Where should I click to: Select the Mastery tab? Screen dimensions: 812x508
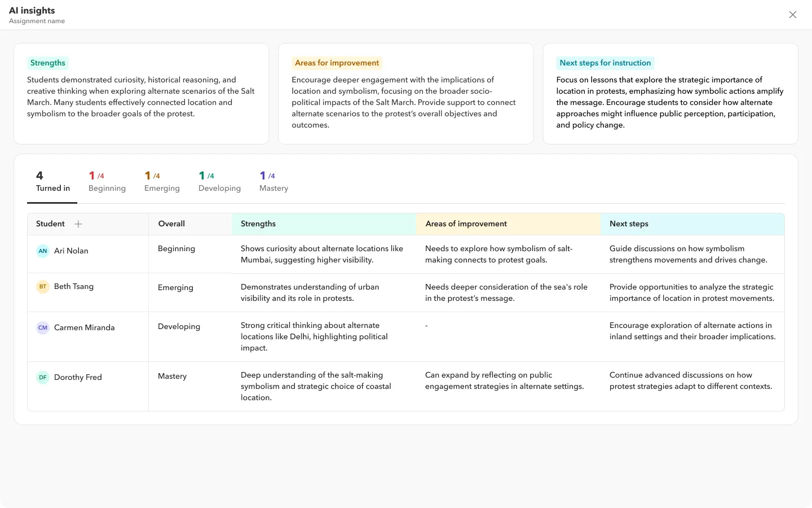pyautogui.click(x=273, y=182)
